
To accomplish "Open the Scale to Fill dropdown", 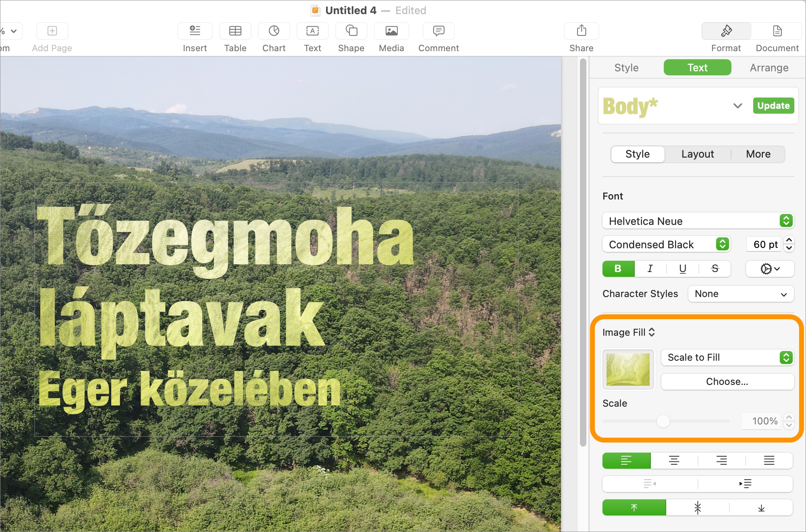I will [x=727, y=357].
